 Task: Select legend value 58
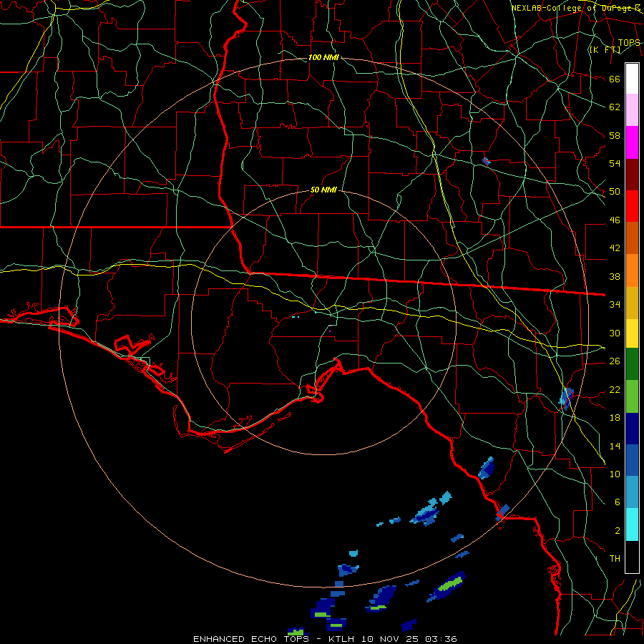click(615, 135)
